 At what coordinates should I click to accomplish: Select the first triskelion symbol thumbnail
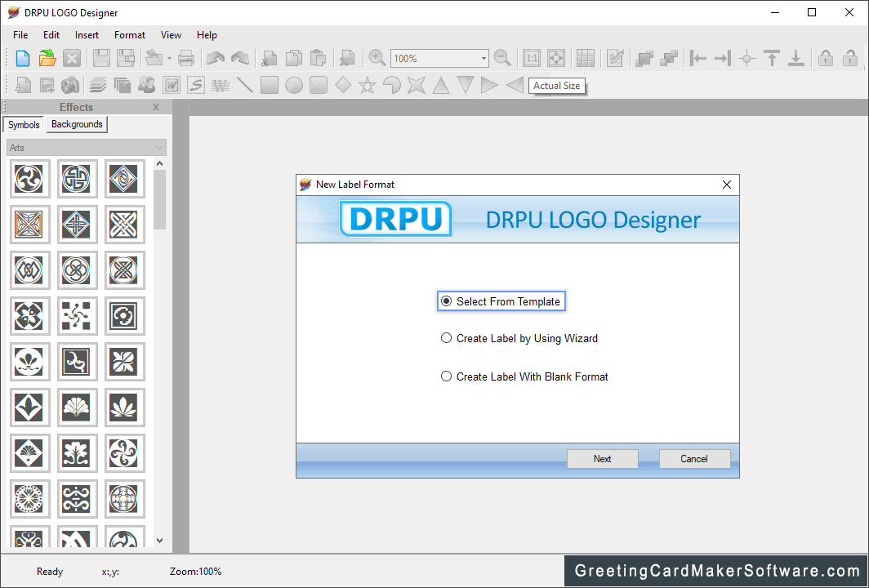tap(29, 179)
